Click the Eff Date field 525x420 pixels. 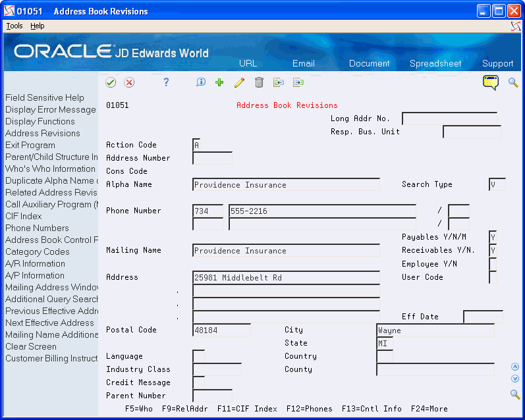click(483, 317)
